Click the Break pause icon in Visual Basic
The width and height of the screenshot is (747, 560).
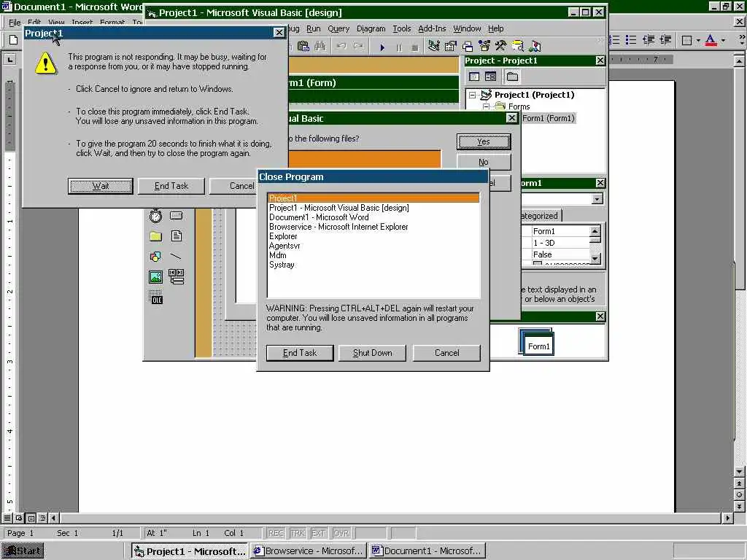tap(399, 47)
